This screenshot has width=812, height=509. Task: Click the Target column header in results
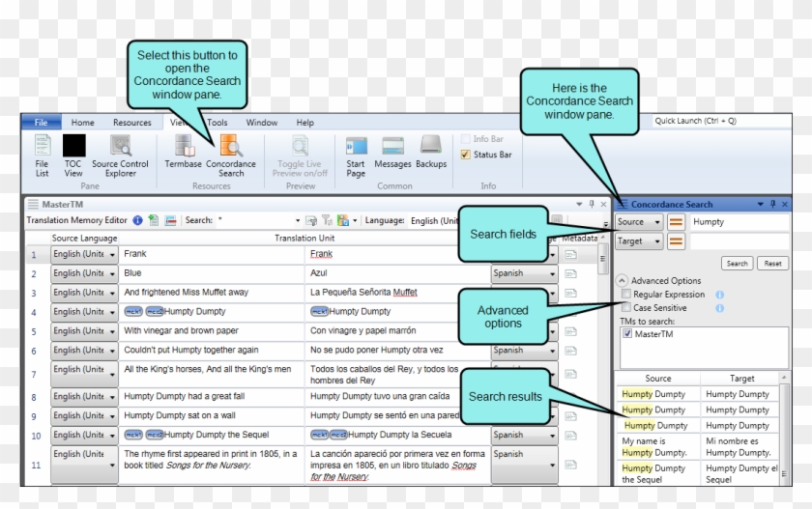(x=741, y=379)
